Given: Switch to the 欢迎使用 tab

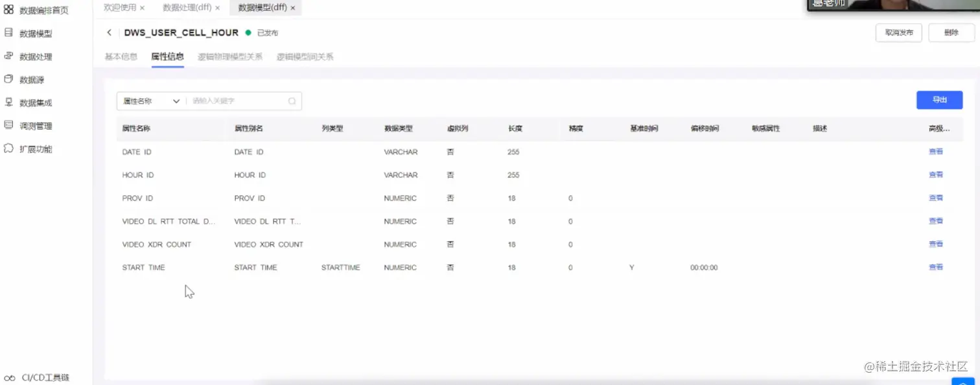Looking at the screenshot, I should (120, 8).
